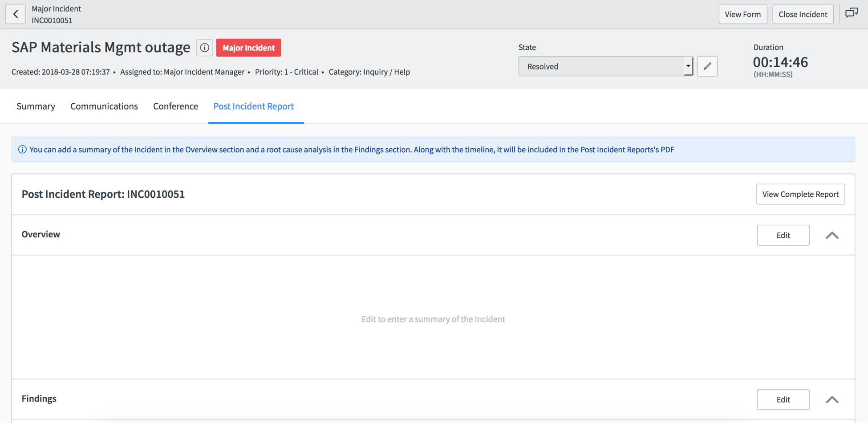Image resolution: width=868 pixels, height=423 pixels.
Task: Click the Close Incident button
Action: tap(803, 14)
